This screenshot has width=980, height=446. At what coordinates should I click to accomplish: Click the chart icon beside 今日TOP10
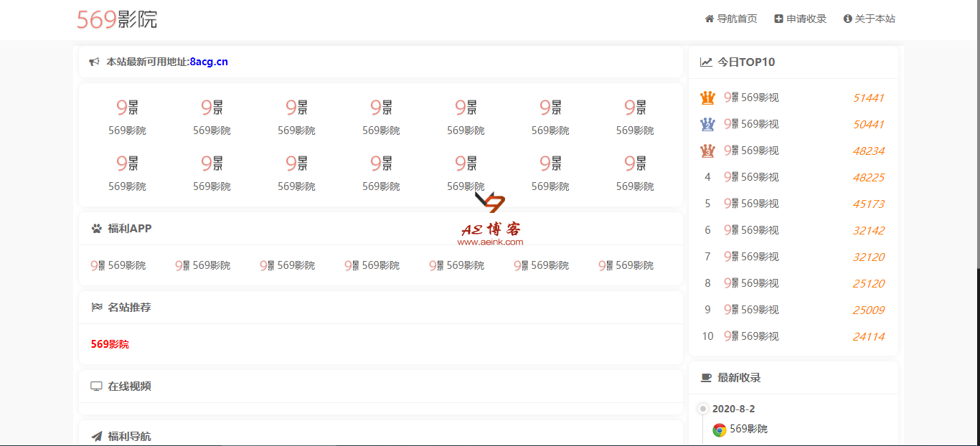(x=706, y=62)
